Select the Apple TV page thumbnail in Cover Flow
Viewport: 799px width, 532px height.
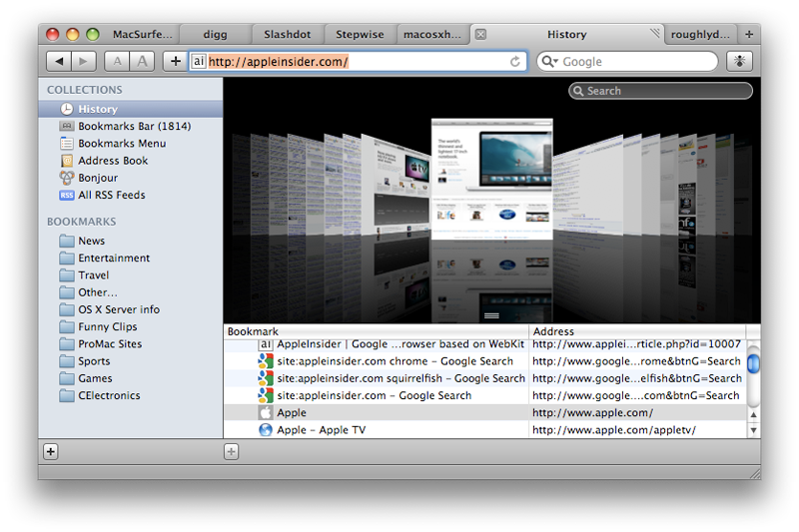(397, 186)
